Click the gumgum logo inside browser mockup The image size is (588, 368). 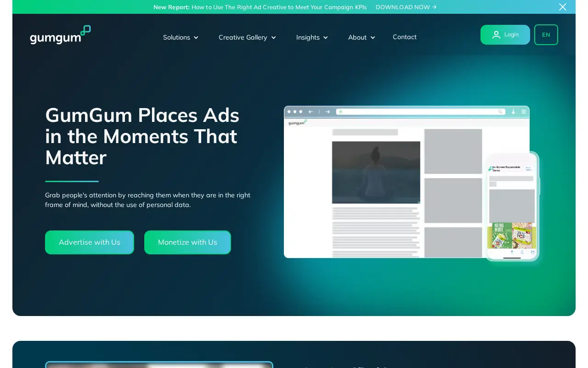point(298,123)
